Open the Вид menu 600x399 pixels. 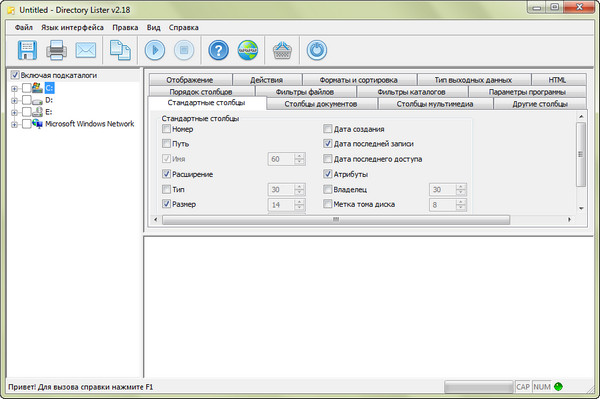(153, 28)
